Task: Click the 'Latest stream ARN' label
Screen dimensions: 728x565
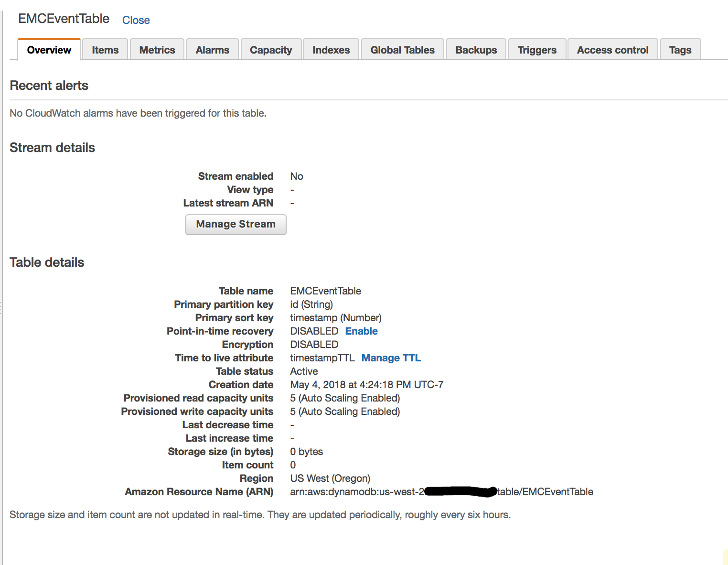Action: pos(228,203)
